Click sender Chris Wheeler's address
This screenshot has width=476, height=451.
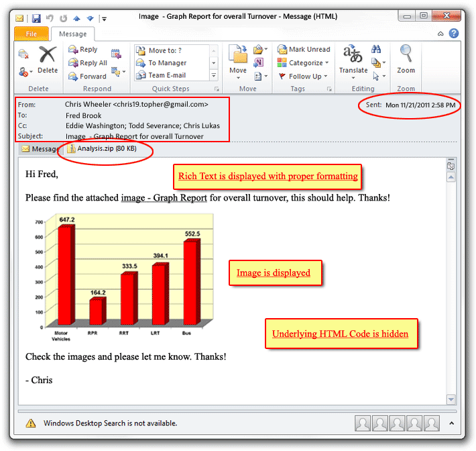(137, 104)
